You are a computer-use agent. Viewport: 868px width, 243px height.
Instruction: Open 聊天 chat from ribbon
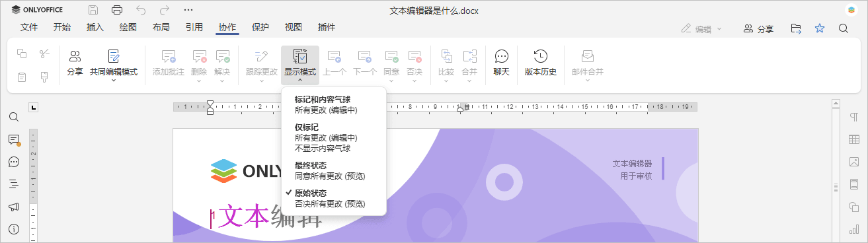point(502,63)
